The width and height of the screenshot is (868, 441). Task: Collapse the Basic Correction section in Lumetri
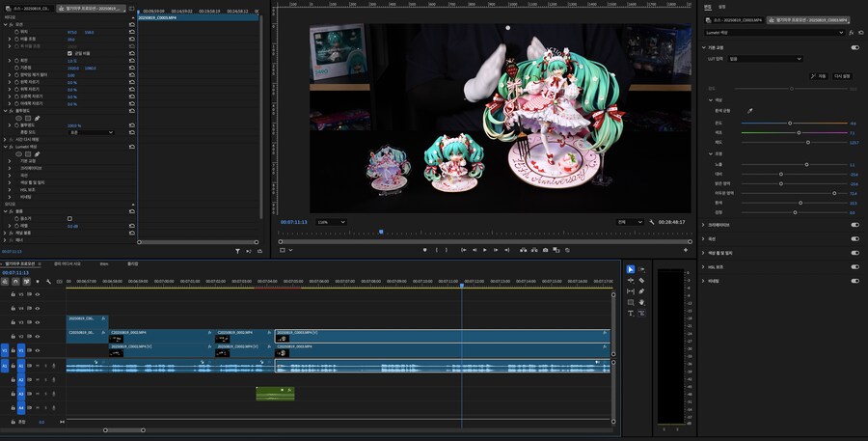coord(704,47)
